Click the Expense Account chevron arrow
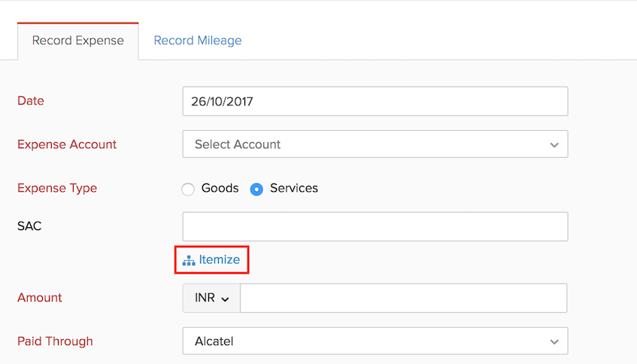The height and width of the screenshot is (364, 637). [x=554, y=144]
